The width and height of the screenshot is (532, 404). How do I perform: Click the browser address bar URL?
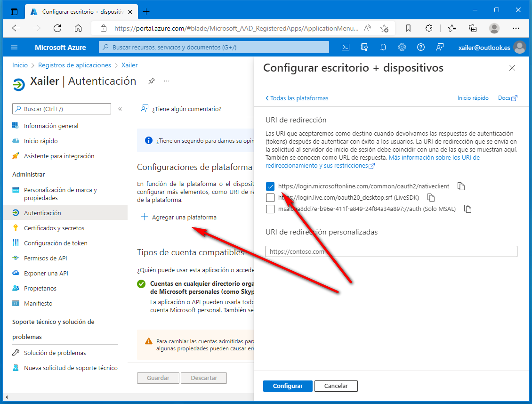236,29
